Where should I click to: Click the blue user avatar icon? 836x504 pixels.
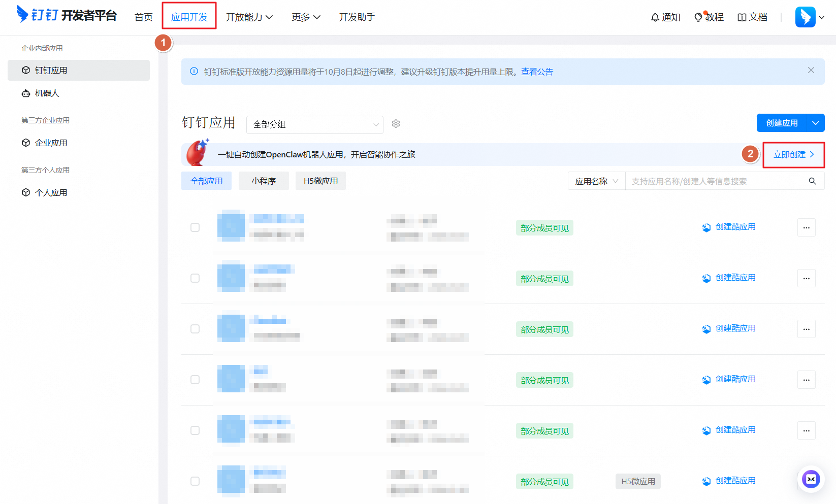click(x=805, y=17)
